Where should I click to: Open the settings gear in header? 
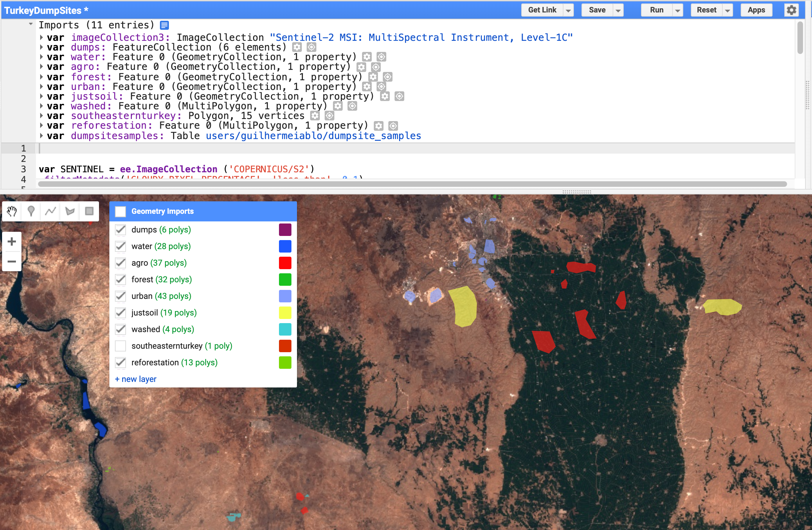coord(791,10)
